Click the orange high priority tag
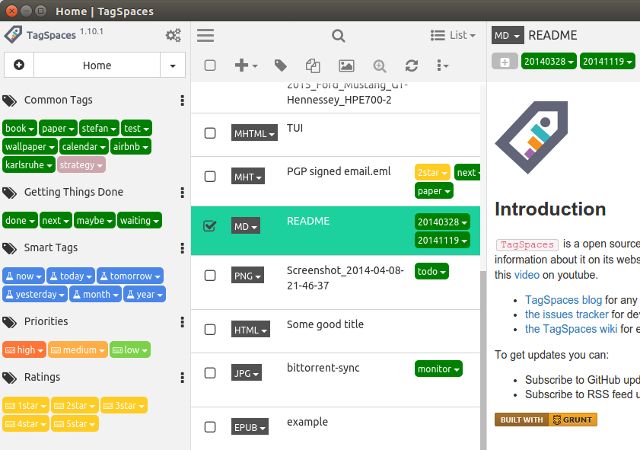 point(24,350)
